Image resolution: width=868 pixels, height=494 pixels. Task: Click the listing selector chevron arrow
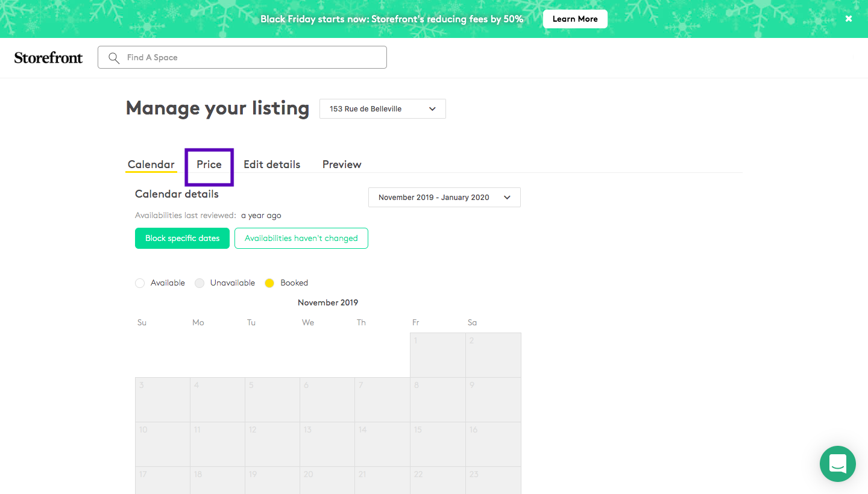point(432,109)
